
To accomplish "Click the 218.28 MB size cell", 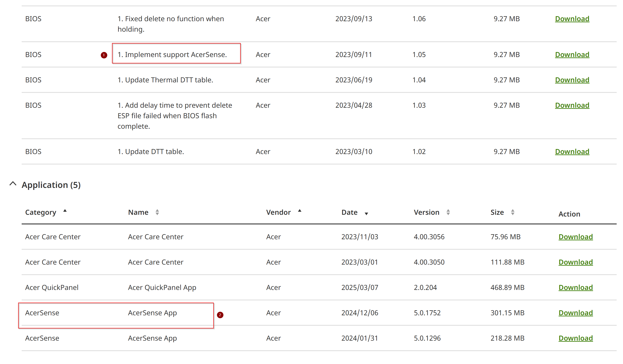I will click(507, 338).
